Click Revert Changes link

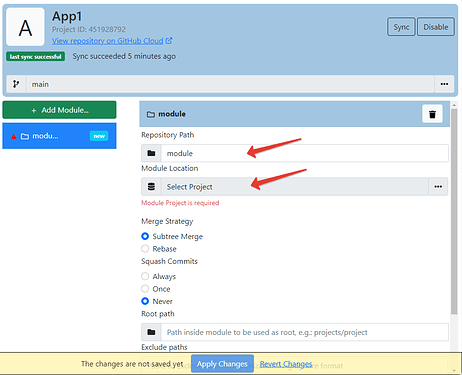pos(286,364)
